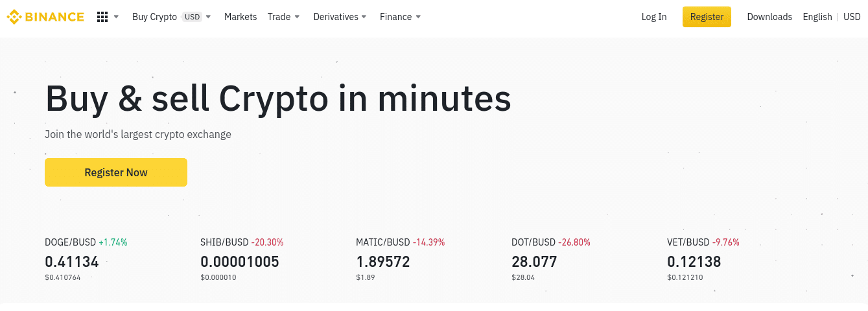Open the Derivatives dropdown menu
This screenshot has width=868, height=311.
pyautogui.click(x=340, y=17)
